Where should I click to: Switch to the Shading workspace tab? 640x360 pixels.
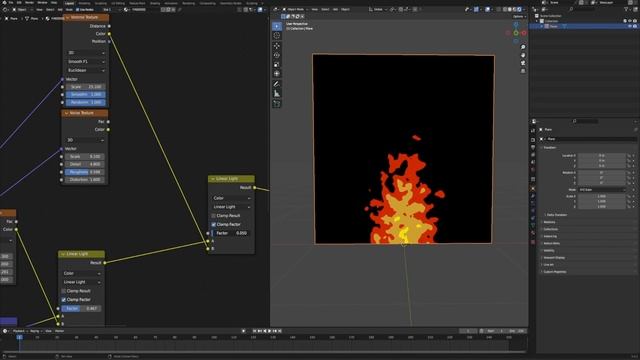coord(155,3)
